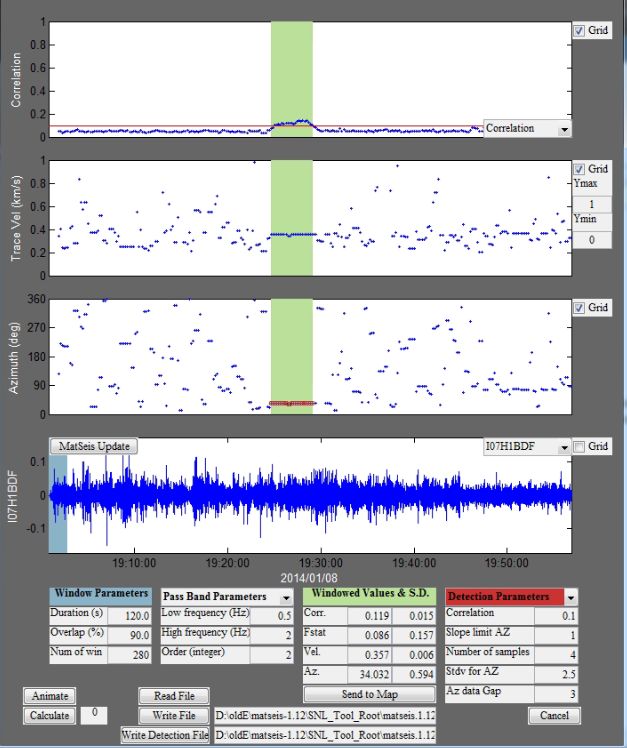Toggle Grid checkbox on Azimuth plot
The width and height of the screenshot is (627, 748).
click(581, 308)
